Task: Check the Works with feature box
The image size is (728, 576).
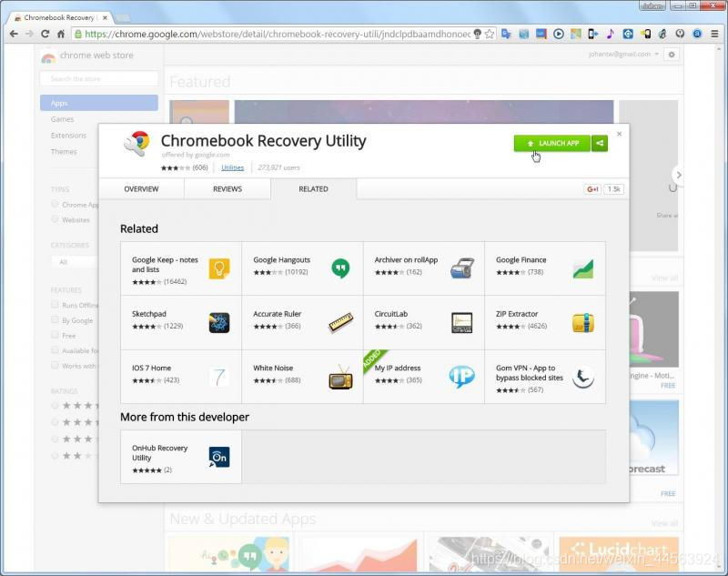Action: coord(55,365)
